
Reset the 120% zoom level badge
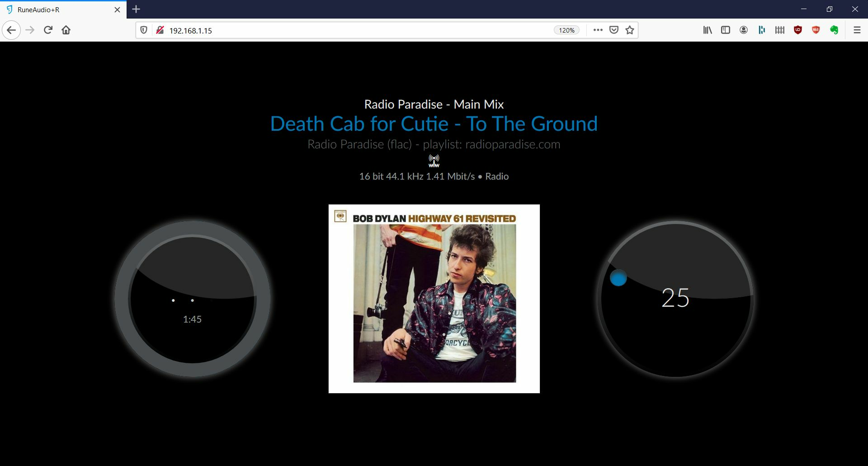tap(566, 30)
